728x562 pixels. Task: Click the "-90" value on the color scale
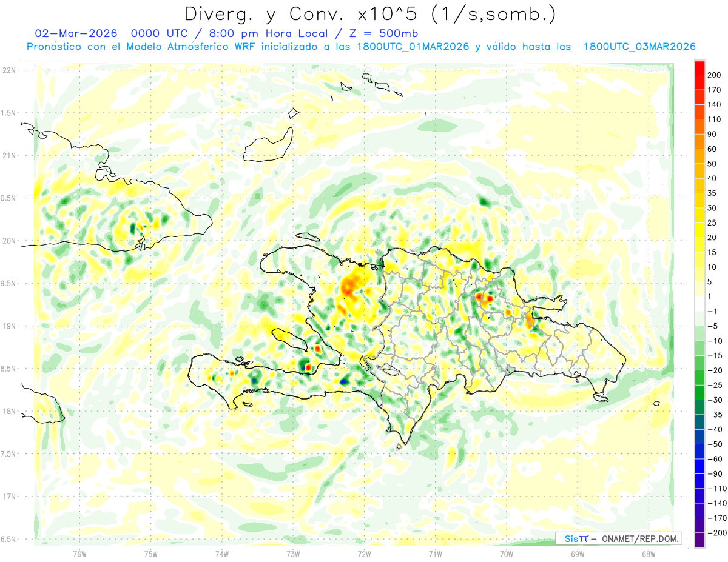(714, 474)
